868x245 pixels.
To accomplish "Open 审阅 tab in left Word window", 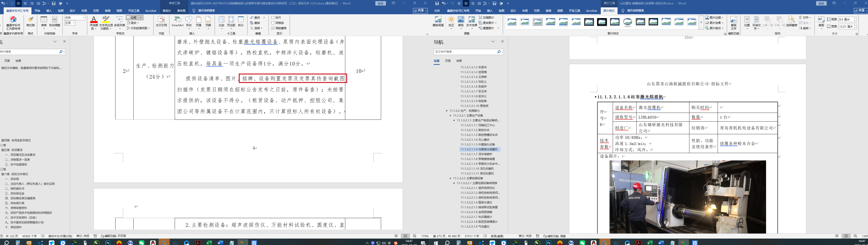I will 107,11.
